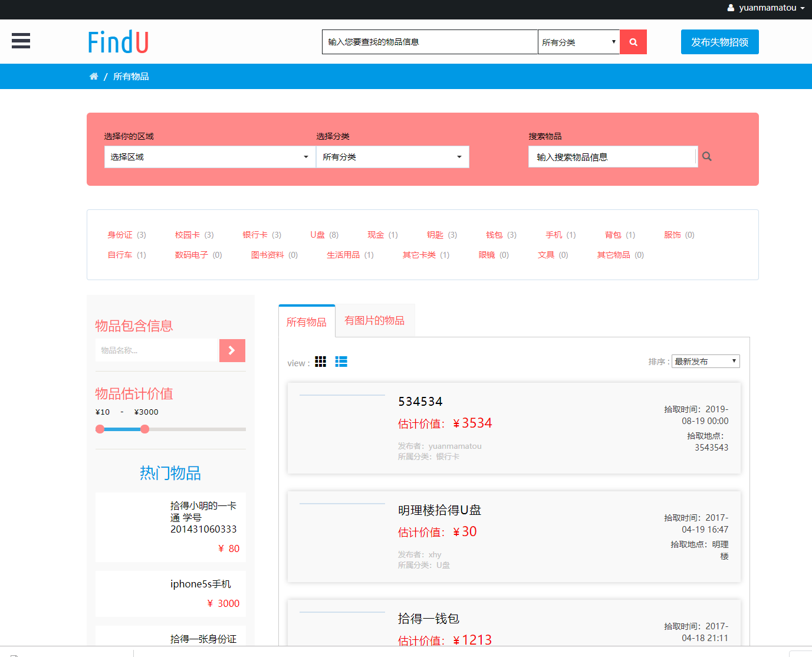Click the arrow button next to 物品名称 field

click(x=232, y=350)
